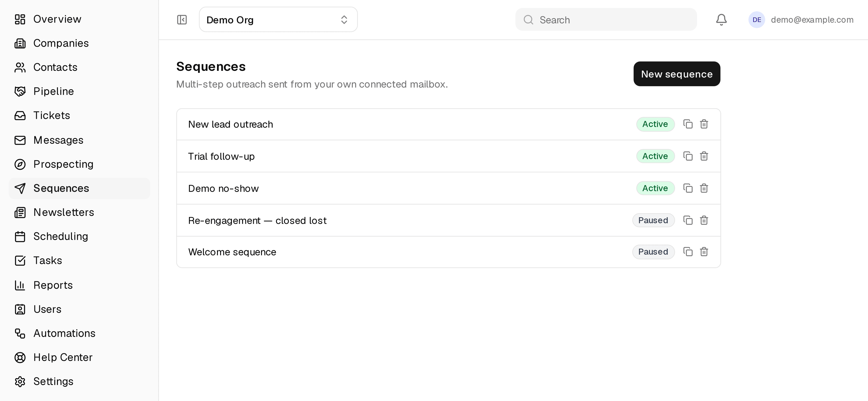Click the search magnifier icon
This screenshot has width=868, height=401.
[528, 20]
